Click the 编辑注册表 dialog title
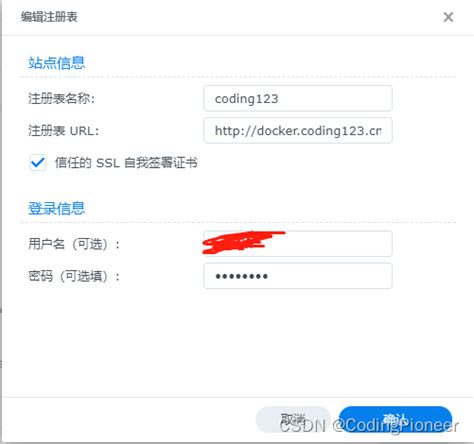This screenshot has height=444, width=474. [x=49, y=17]
